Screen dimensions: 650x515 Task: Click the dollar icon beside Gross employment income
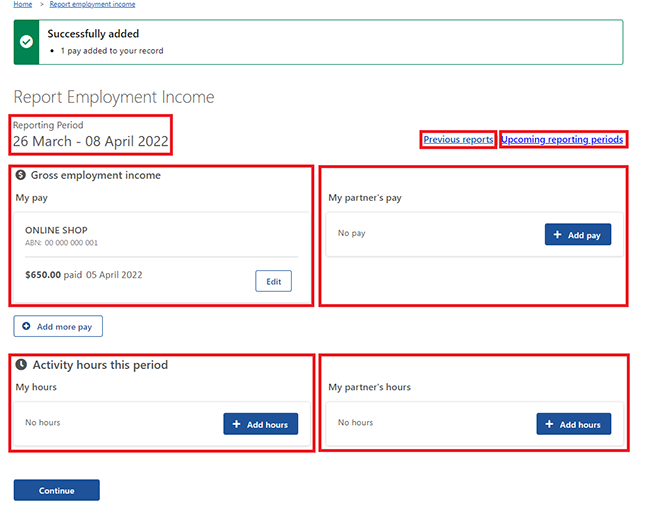tap(22, 175)
